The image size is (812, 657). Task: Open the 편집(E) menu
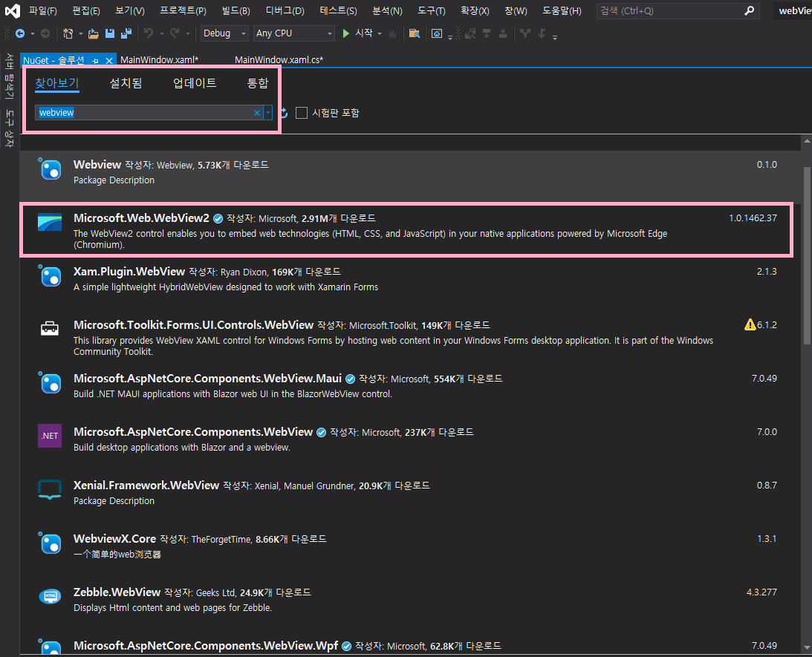(x=86, y=11)
